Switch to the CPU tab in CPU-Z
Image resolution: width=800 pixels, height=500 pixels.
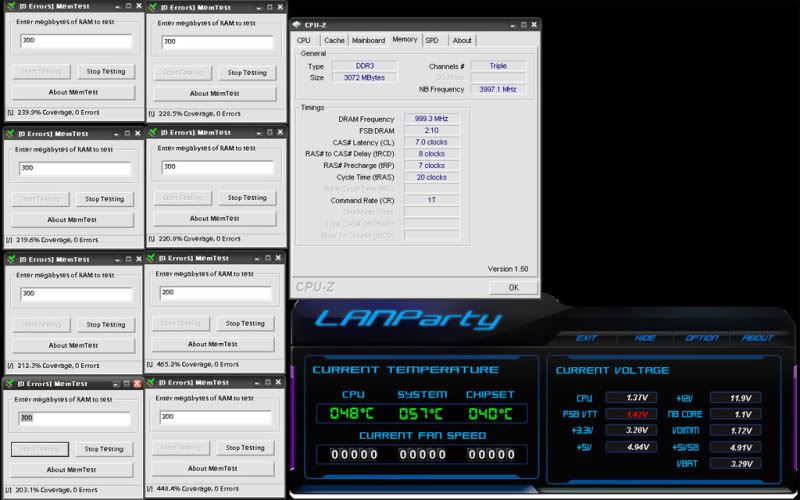[x=304, y=40]
